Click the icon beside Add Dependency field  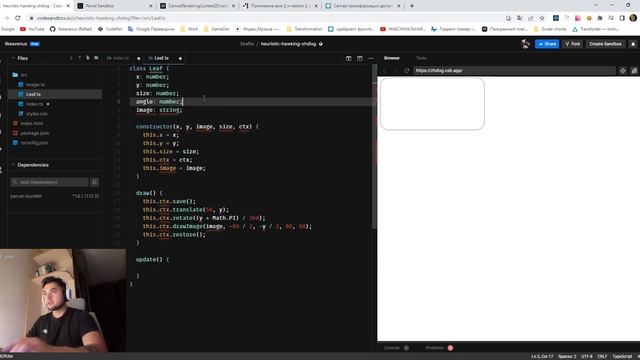click(94, 182)
